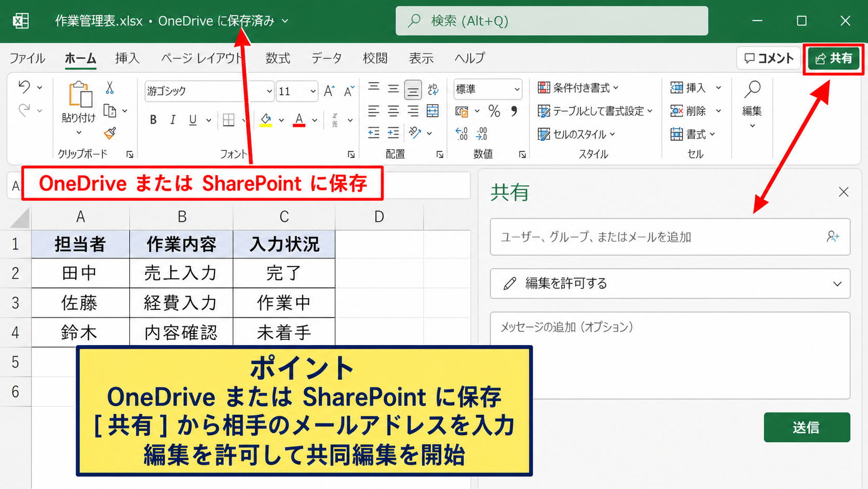Click the Undo arrow icon
This screenshot has height=489, width=868.
(x=24, y=87)
